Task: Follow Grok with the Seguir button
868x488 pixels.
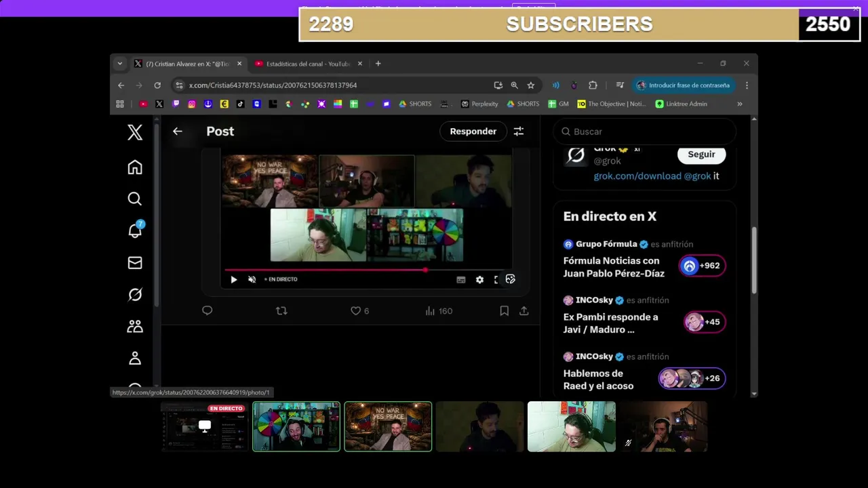Action: pos(701,155)
